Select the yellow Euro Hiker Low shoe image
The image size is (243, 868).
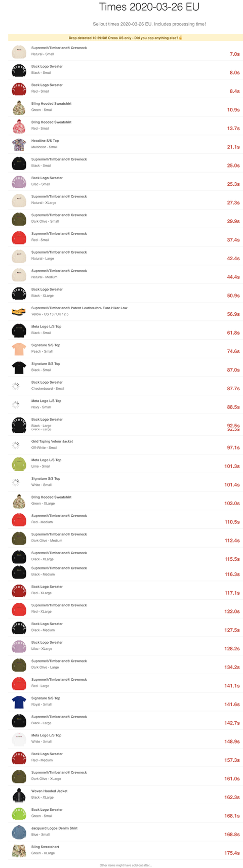coord(19,311)
